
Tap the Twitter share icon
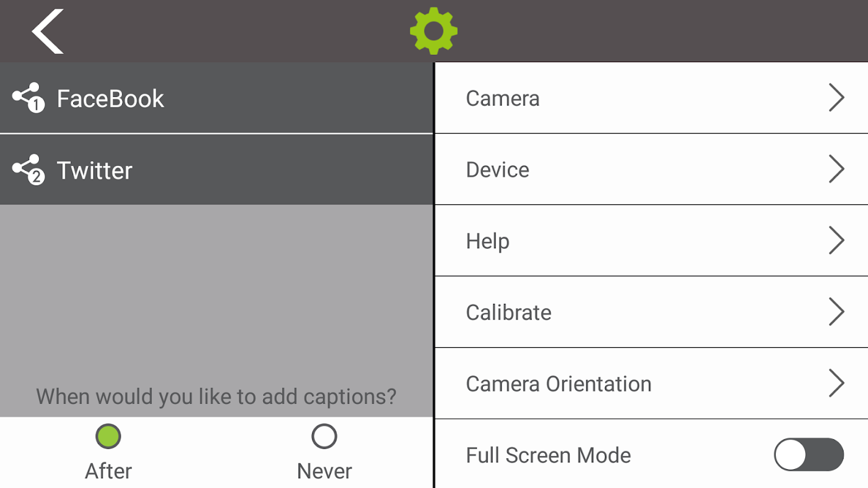[x=28, y=169]
